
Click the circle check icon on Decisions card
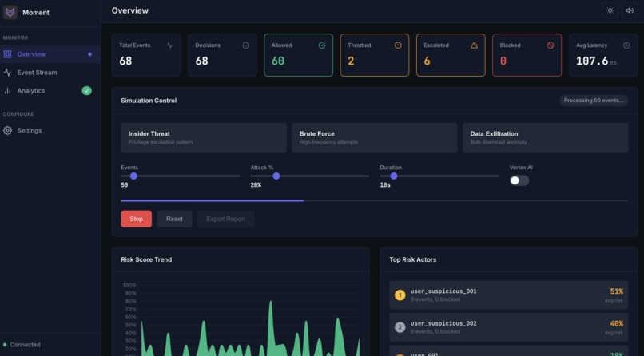[245, 45]
